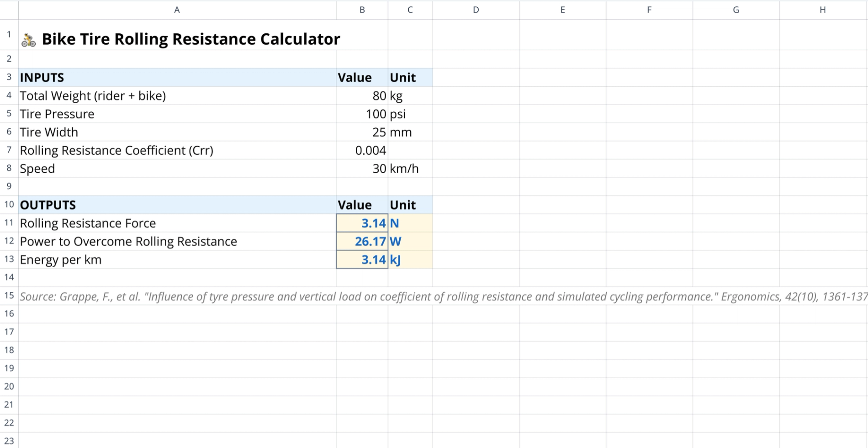
Task: Select the 'Tire Width' label cell
Action: [x=177, y=132]
